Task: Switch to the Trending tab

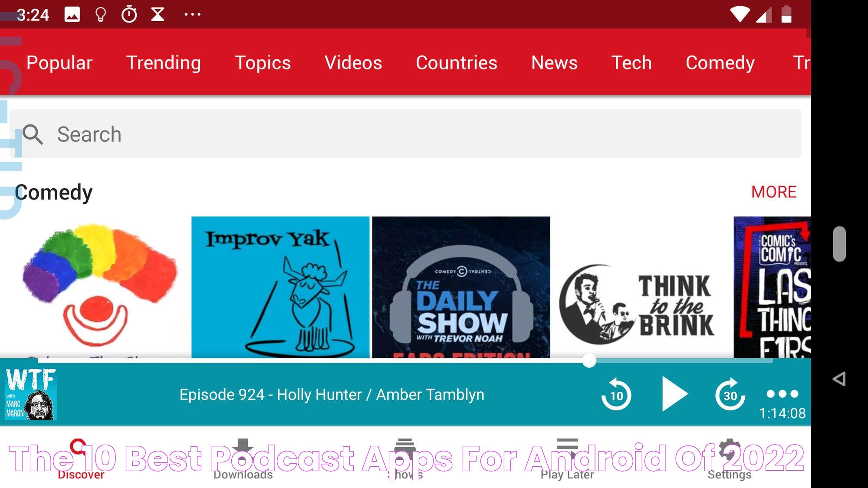Action: coord(164,62)
